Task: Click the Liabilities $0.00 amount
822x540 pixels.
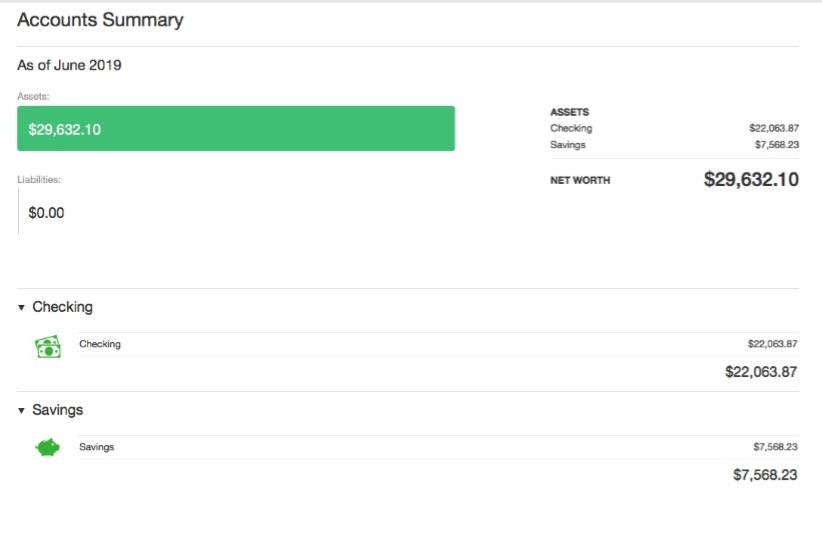Action: tap(46, 213)
